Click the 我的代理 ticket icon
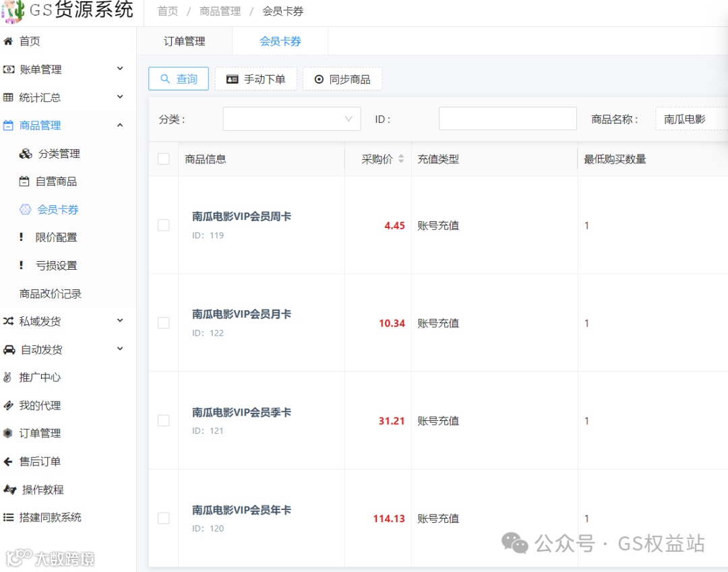The width and height of the screenshot is (728, 572). click(8, 405)
